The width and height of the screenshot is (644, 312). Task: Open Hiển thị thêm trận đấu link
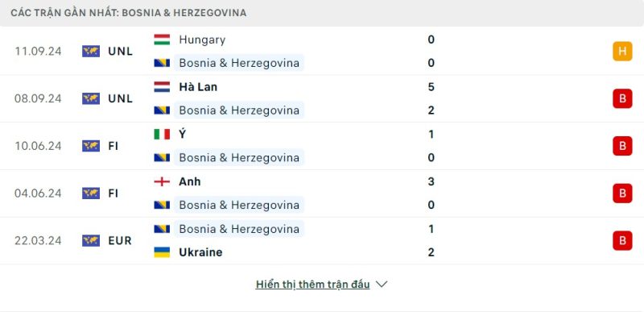[312, 284]
